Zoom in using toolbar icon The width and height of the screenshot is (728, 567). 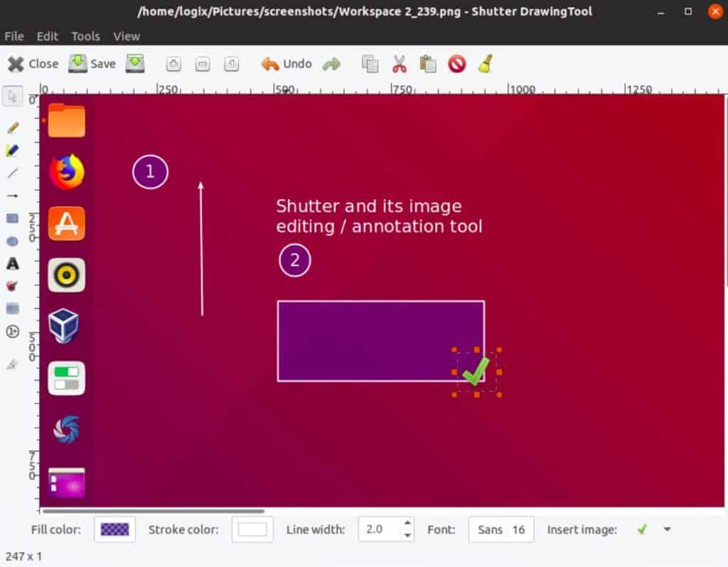[x=173, y=64]
